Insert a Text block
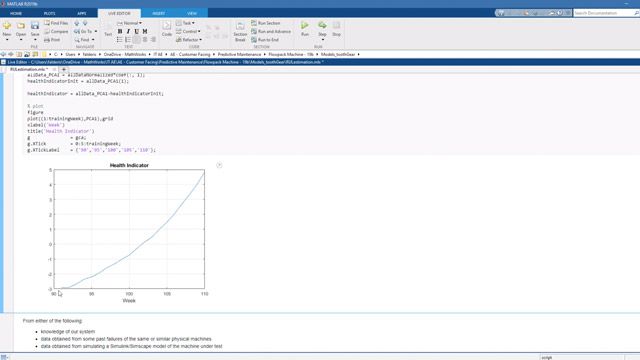The height and width of the screenshot is (360, 640). click(x=108, y=30)
